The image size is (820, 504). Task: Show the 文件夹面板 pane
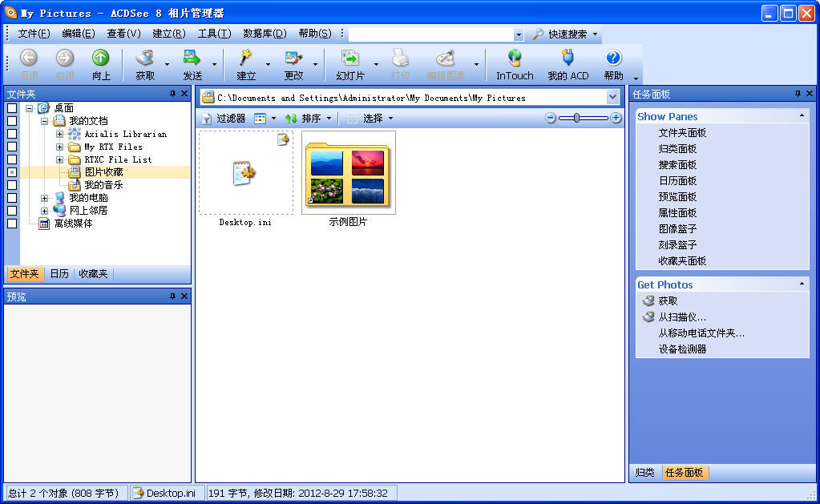click(x=682, y=133)
